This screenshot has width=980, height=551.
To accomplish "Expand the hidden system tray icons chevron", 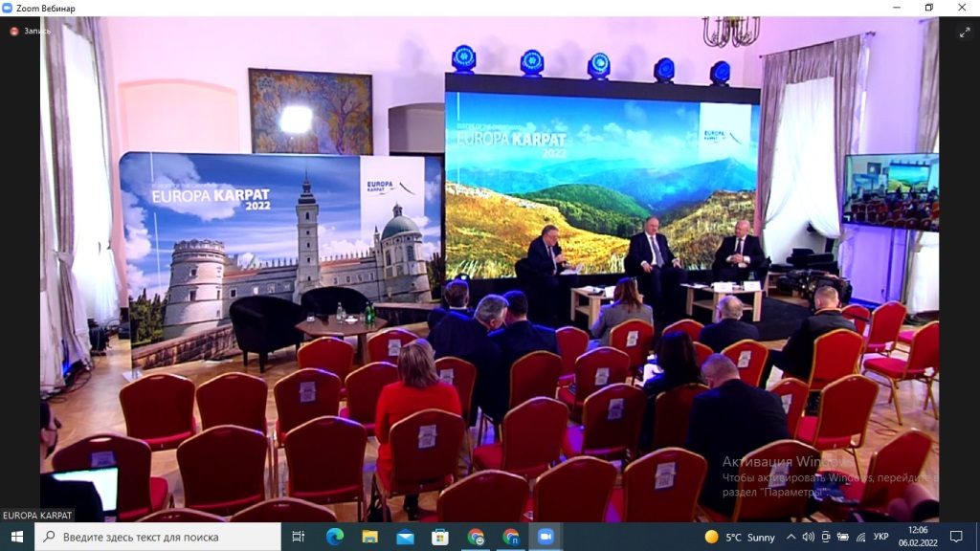I will 791,537.
